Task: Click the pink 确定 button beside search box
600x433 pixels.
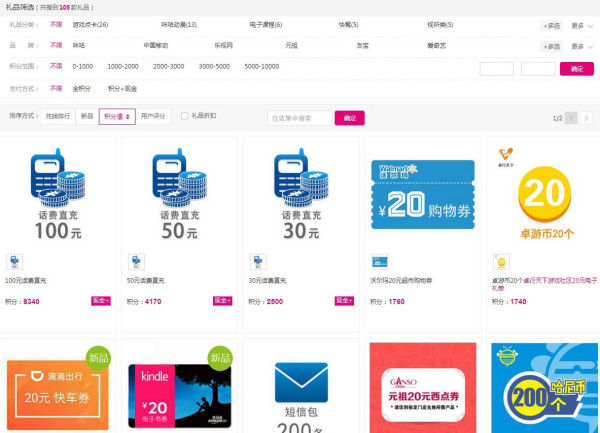Action: coord(349,118)
